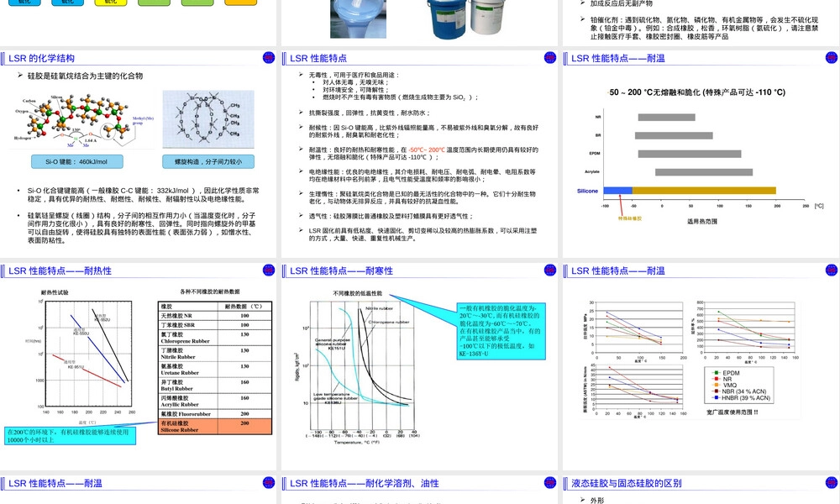840x504 pixels.
Task: Click the logo icon on LSR 性能特点 text slide
Action: pos(549,57)
